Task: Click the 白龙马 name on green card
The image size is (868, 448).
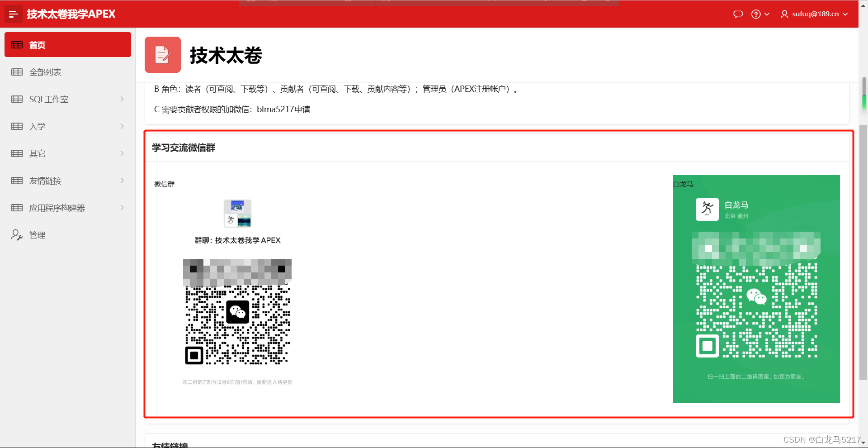Action: (x=736, y=205)
